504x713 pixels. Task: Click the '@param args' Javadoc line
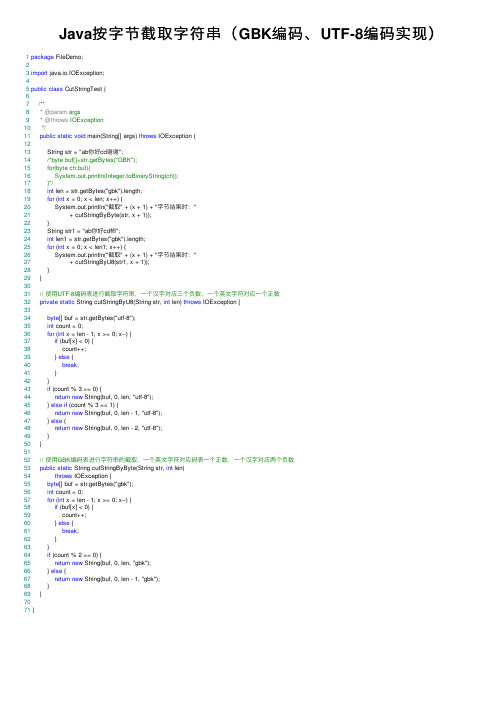[60, 112]
